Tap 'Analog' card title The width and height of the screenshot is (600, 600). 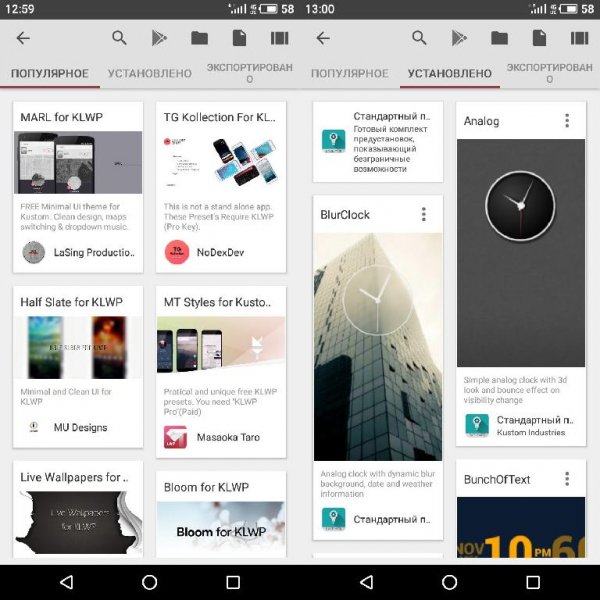click(x=481, y=121)
